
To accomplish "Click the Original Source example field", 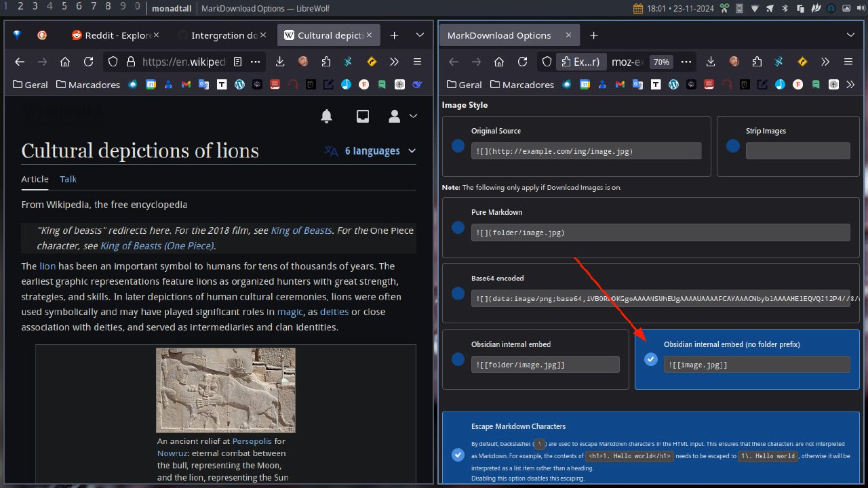I will 586,151.
